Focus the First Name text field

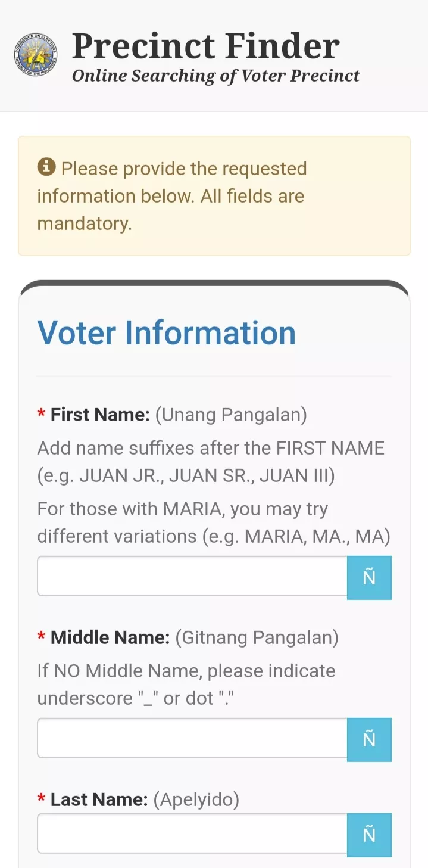192,576
